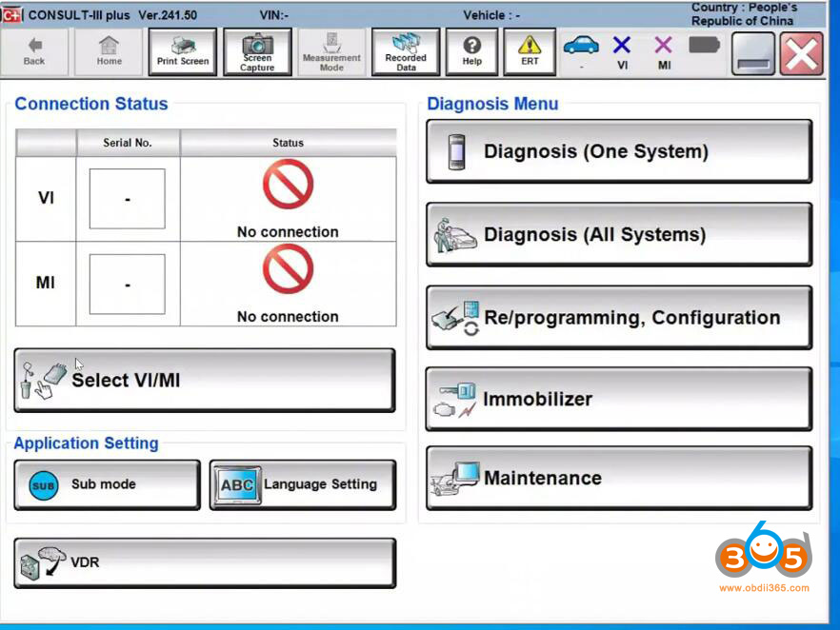
Task: Click the MI serial number field
Action: coord(128,284)
